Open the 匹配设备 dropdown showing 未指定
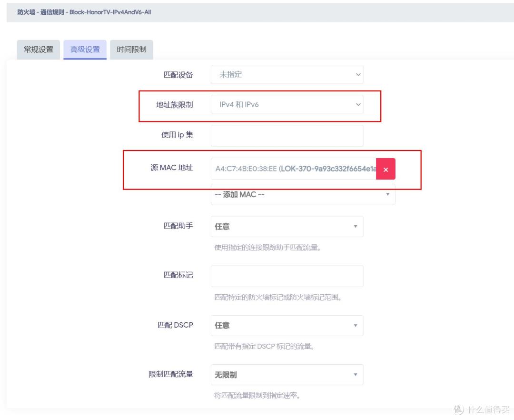Viewport: 514px width, 420px height. click(x=287, y=74)
